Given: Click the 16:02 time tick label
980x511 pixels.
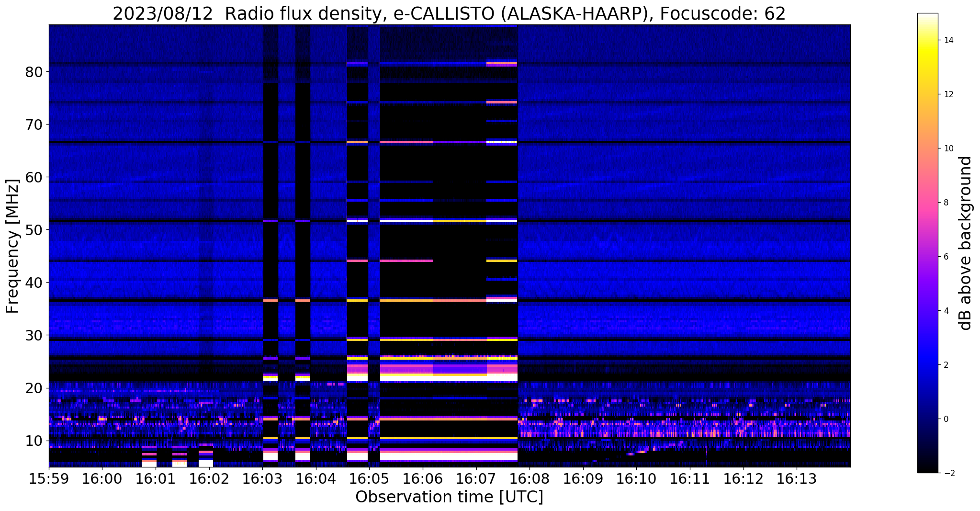Looking at the screenshot, I should 209,479.
